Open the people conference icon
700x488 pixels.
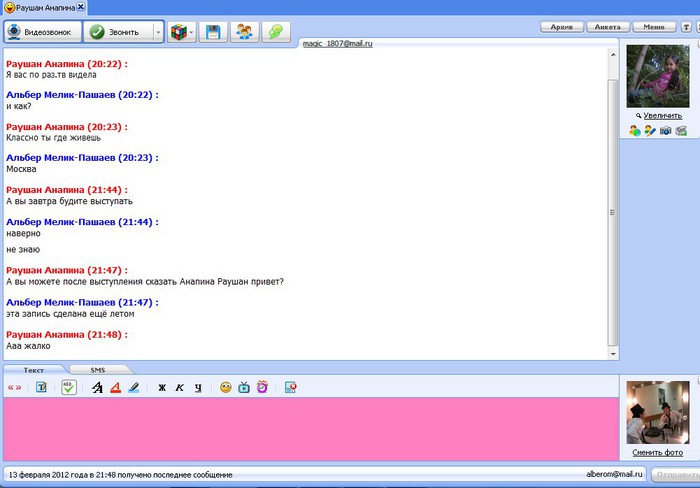(x=244, y=32)
